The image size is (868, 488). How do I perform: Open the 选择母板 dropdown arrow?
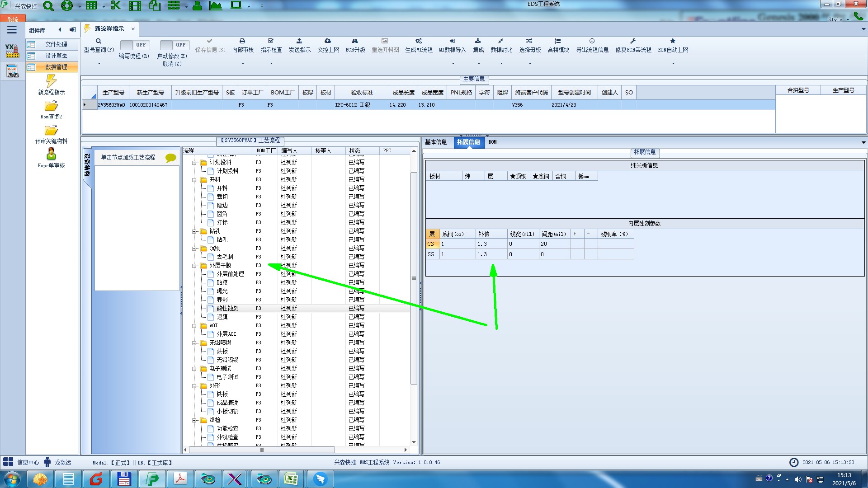coord(530,63)
